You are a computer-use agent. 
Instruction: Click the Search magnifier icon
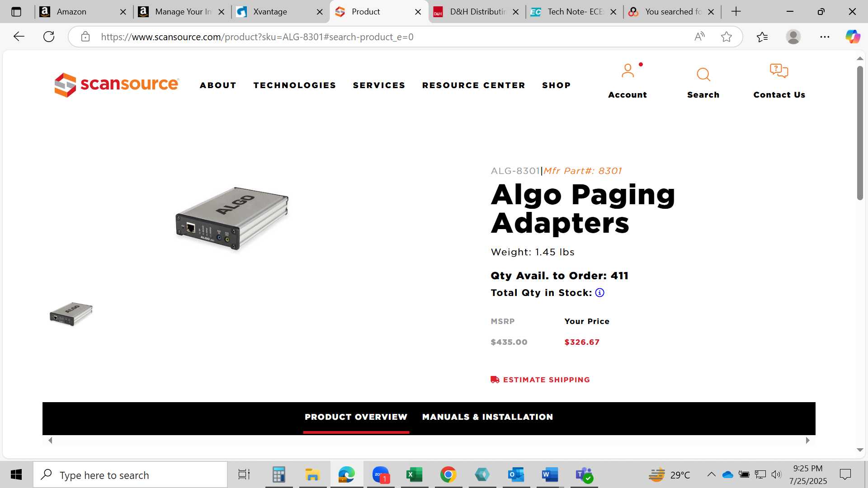point(703,74)
